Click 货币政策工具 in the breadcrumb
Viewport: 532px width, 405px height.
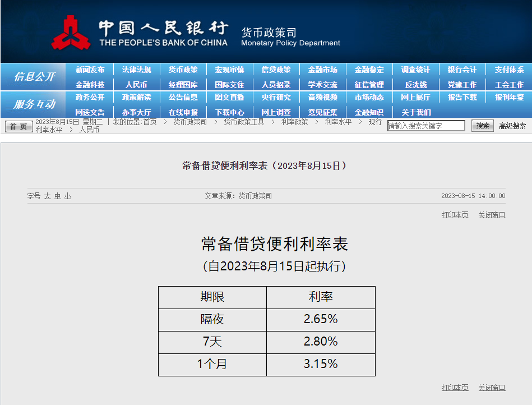pos(244,122)
